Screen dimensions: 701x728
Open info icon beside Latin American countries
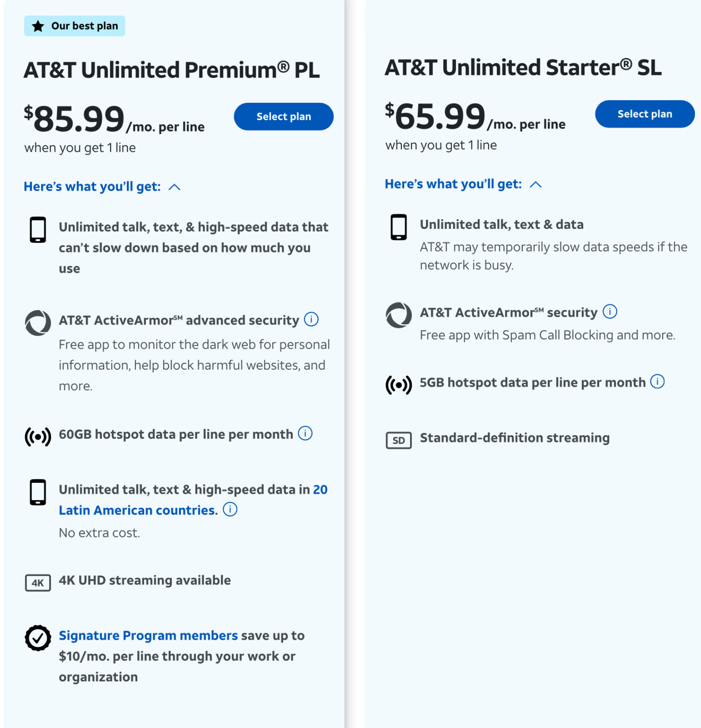pos(230,509)
